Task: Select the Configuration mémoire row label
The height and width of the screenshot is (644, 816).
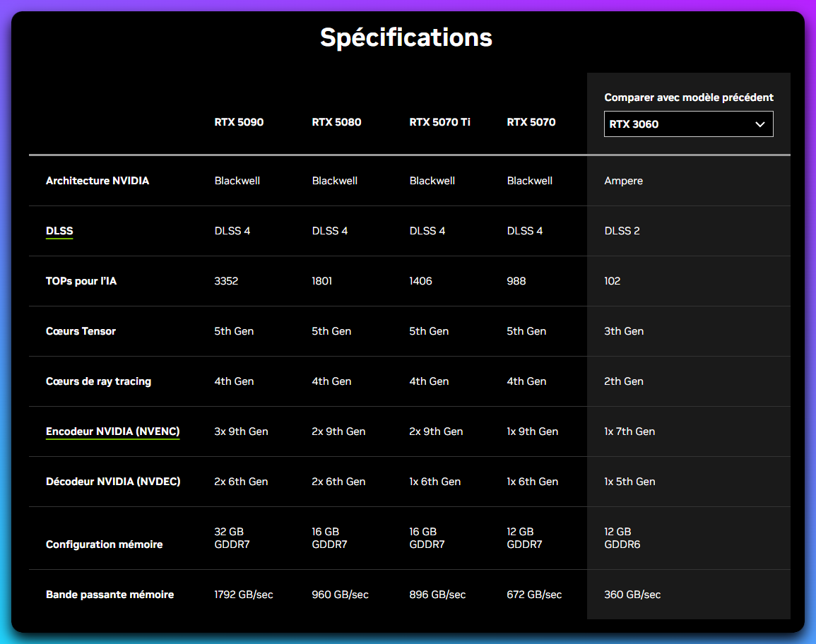Action: 104,544
